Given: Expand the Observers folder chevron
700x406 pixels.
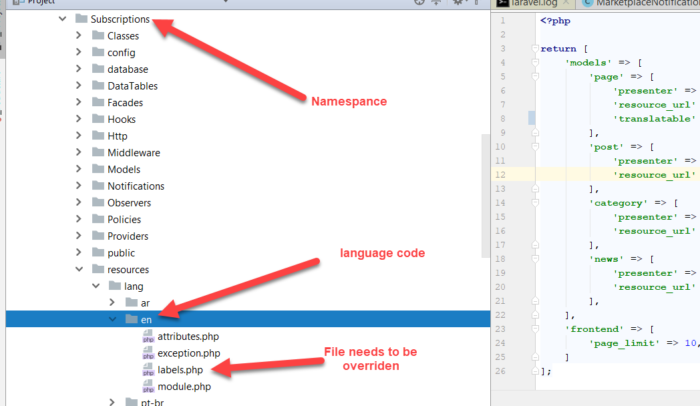Looking at the screenshot, I should 79,202.
